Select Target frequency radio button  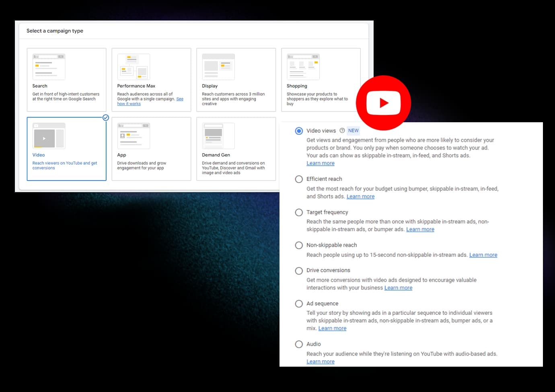pos(299,212)
